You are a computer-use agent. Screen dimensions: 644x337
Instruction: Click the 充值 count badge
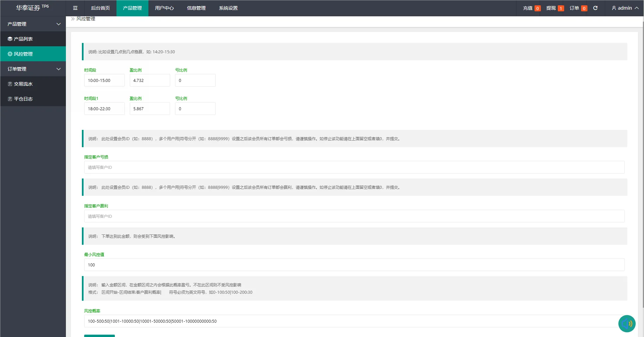537,8
